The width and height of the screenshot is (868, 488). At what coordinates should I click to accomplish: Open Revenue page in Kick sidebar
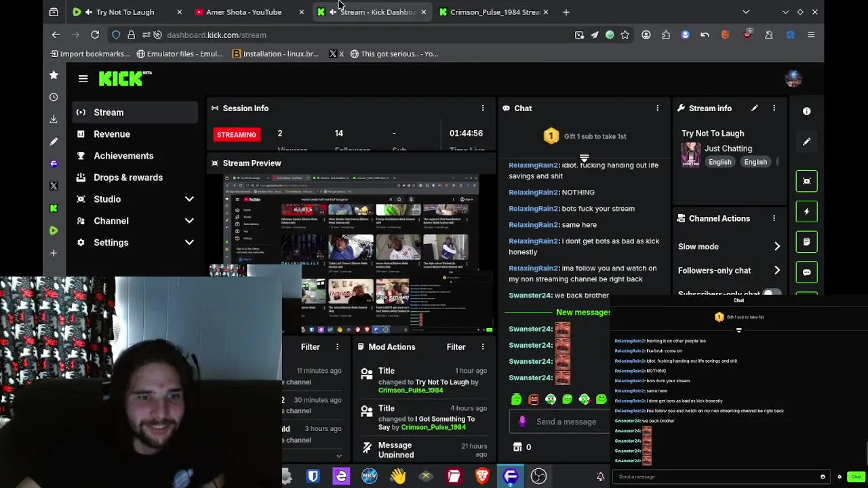[135, 134]
